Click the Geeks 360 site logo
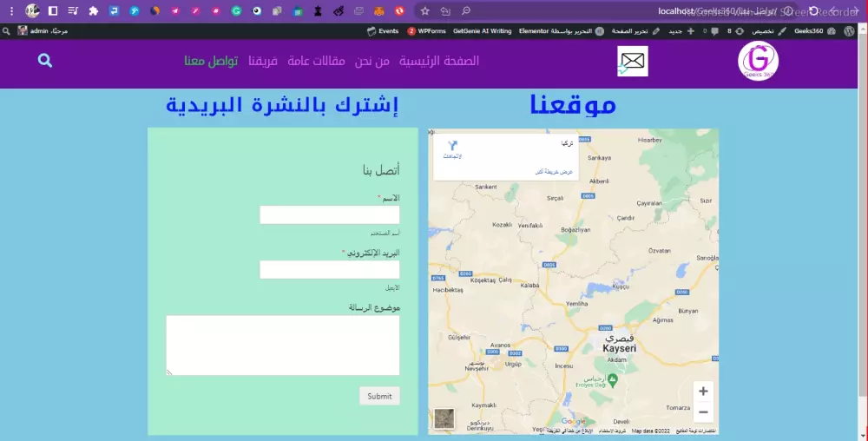This screenshot has height=441, width=868. (x=758, y=60)
